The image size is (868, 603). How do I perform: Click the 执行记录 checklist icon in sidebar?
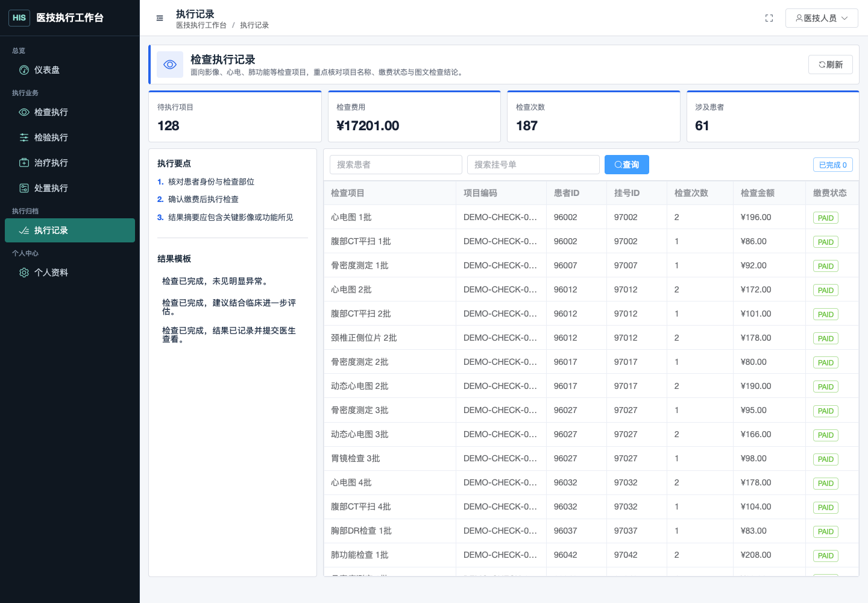point(24,230)
